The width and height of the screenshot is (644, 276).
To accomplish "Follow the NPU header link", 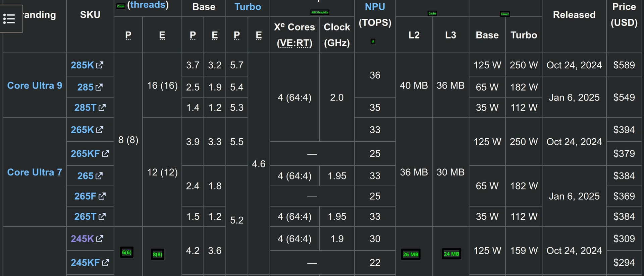I will point(375,7).
